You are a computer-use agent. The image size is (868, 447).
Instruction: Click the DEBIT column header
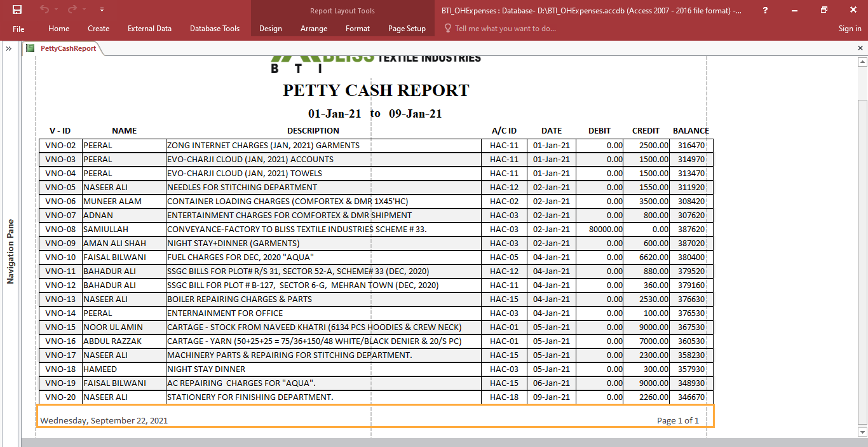(x=599, y=130)
